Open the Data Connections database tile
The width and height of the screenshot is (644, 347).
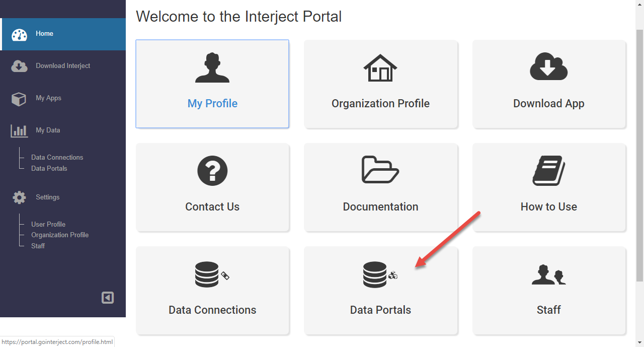212,291
